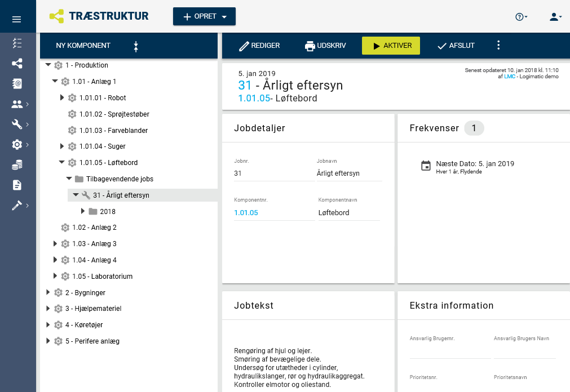Image resolution: width=570 pixels, height=392 pixels.
Task: Click the Ansvarlig Brugernr. field
Action: [450, 351]
